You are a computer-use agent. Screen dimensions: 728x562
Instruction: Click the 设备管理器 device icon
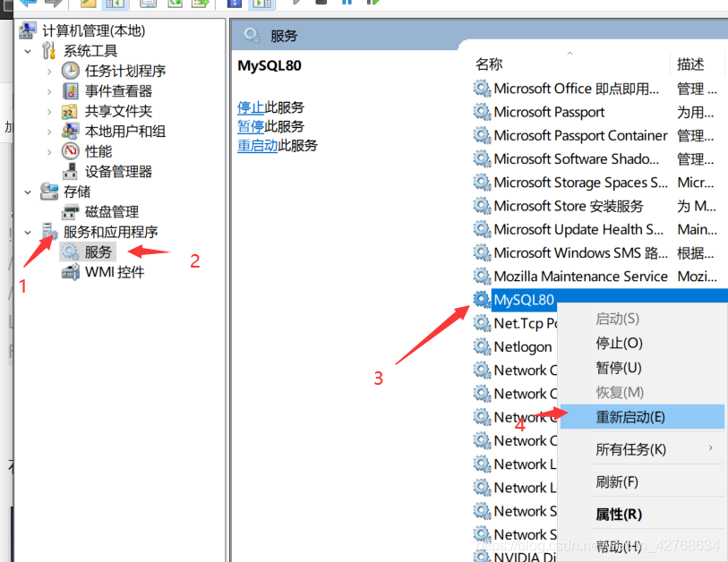(70, 171)
